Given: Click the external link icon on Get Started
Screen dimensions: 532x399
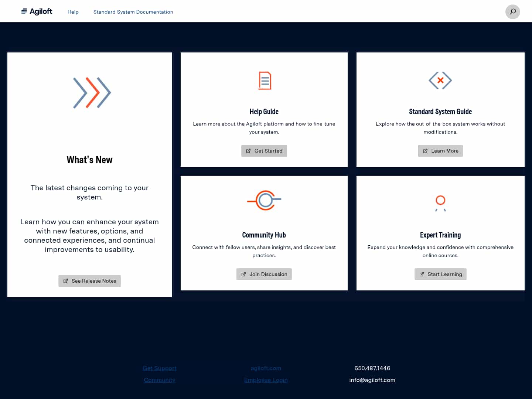Looking at the screenshot, I should [x=248, y=151].
